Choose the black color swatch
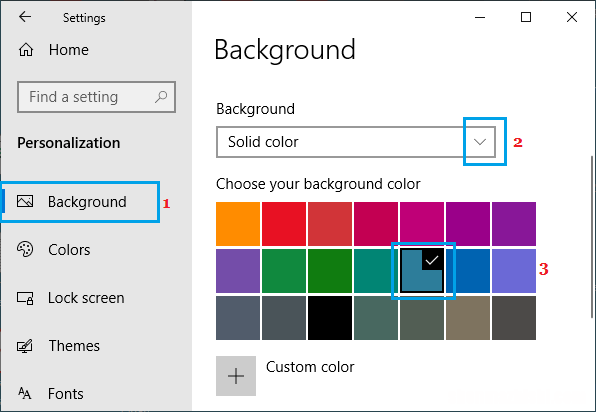596x412 pixels. (x=330, y=318)
